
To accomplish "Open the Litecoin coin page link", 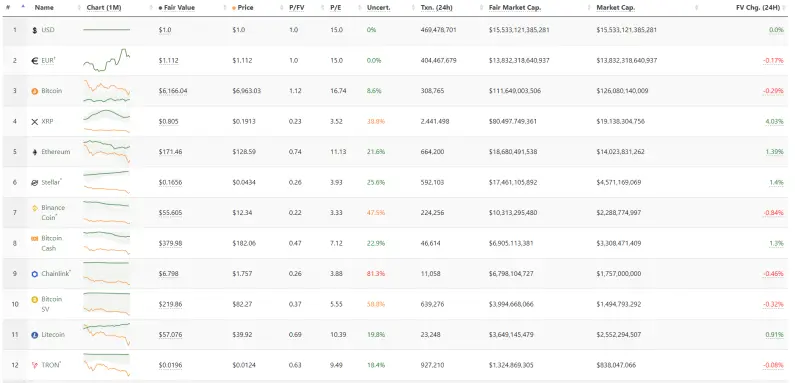I will [53, 335].
